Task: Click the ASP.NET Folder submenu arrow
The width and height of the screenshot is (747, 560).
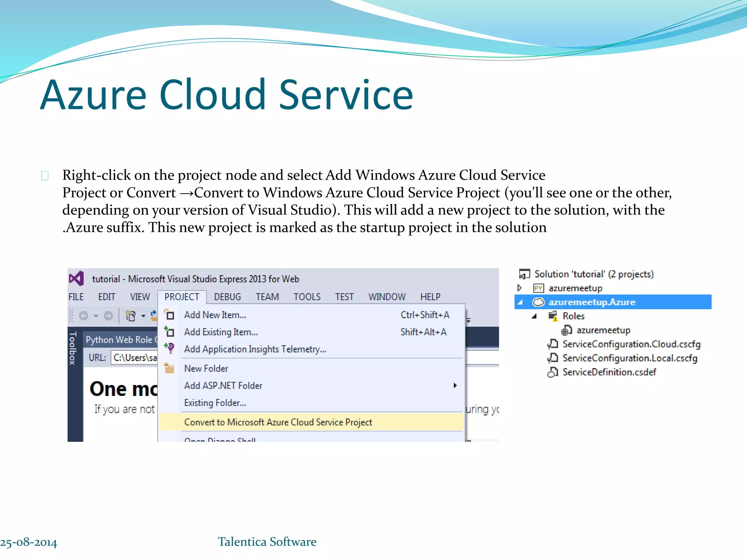Action: click(455, 385)
